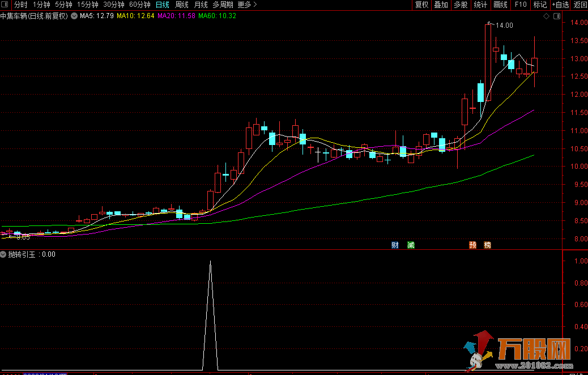The width and height of the screenshot is (588, 375).
Task: Open 多股 multi-stock view
Action: [x=461, y=5]
